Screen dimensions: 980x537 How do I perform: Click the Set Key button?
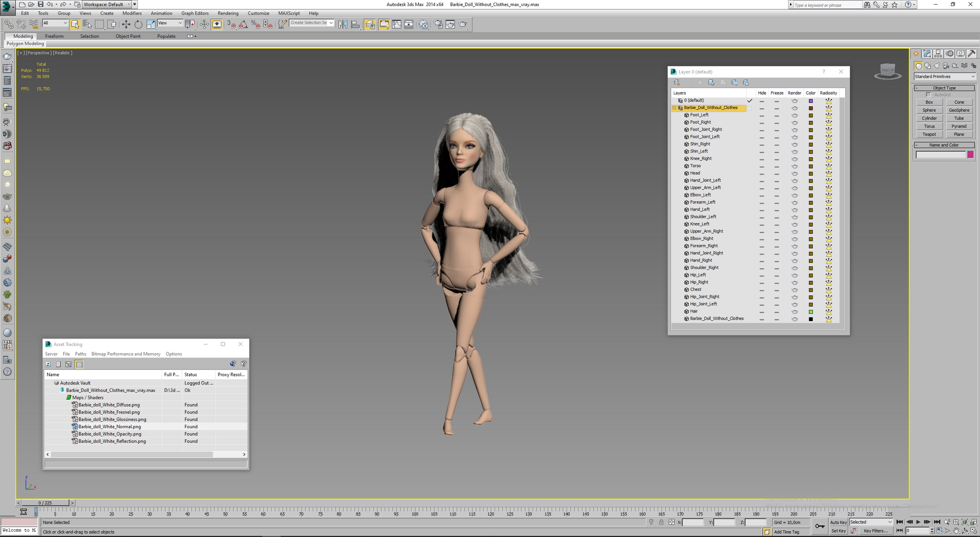click(838, 531)
